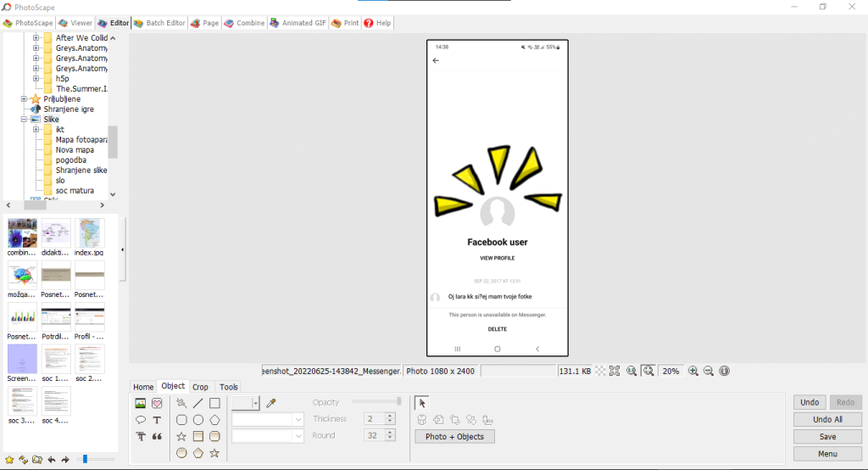Select the plain Text tool
Viewport: 868px width, 470px height.
click(157, 420)
